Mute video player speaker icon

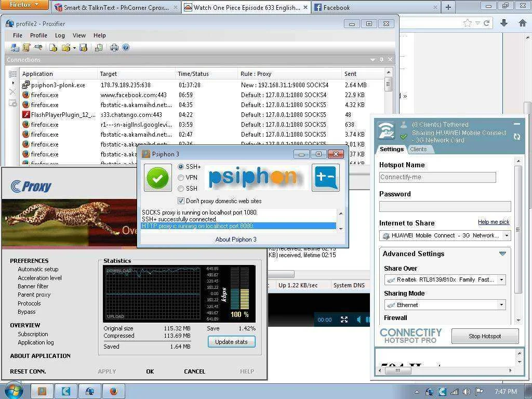tap(358, 320)
